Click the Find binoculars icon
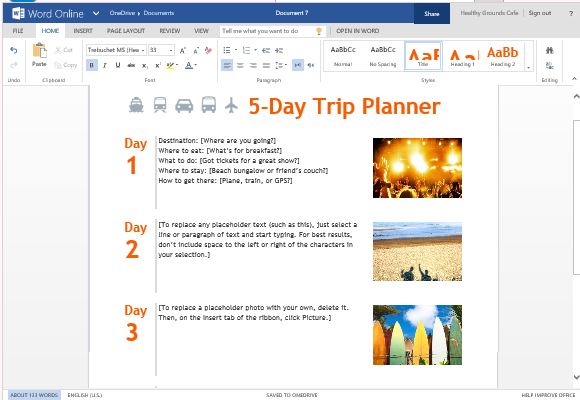Image resolution: width=580 pixels, height=400 pixels. click(x=550, y=50)
